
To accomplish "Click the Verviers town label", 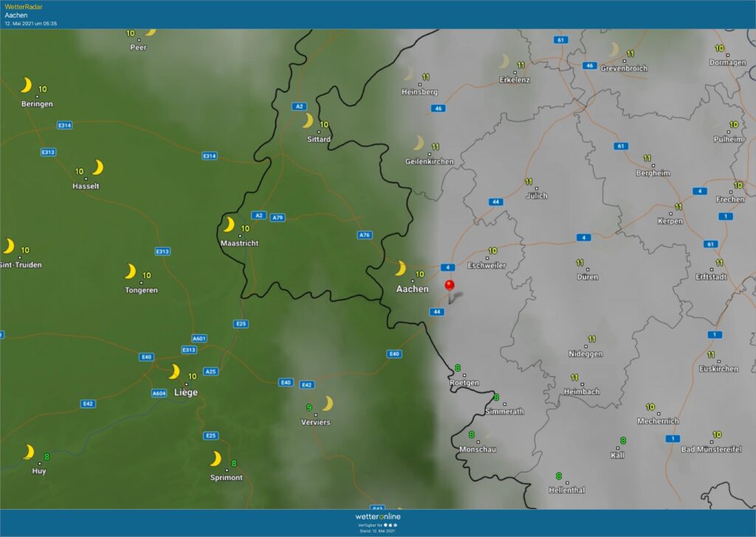I will click(316, 423).
